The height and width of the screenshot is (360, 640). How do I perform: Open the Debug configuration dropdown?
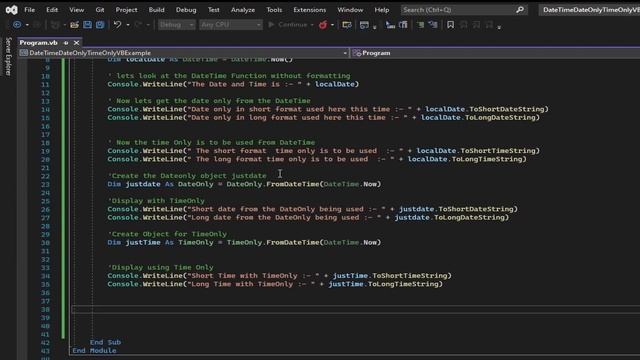pos(177,25)
